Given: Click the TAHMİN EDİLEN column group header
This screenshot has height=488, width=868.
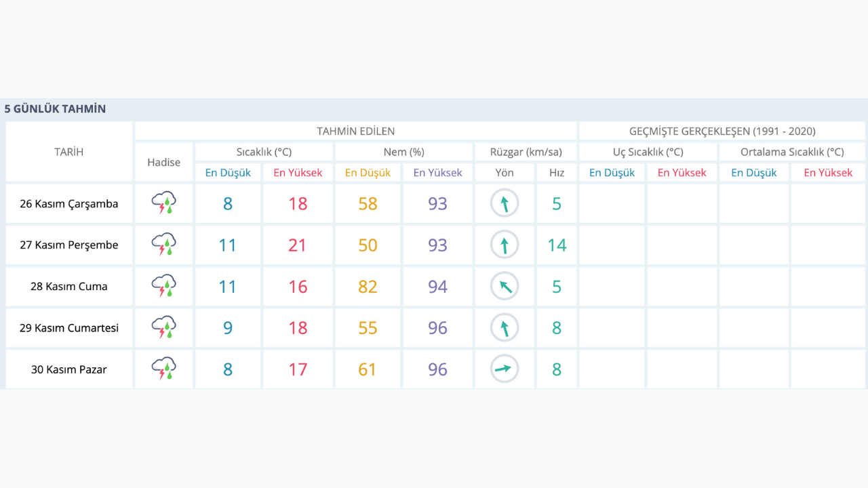Looking at the screenshot, I should pyautogui.click(x=355, y=131).
